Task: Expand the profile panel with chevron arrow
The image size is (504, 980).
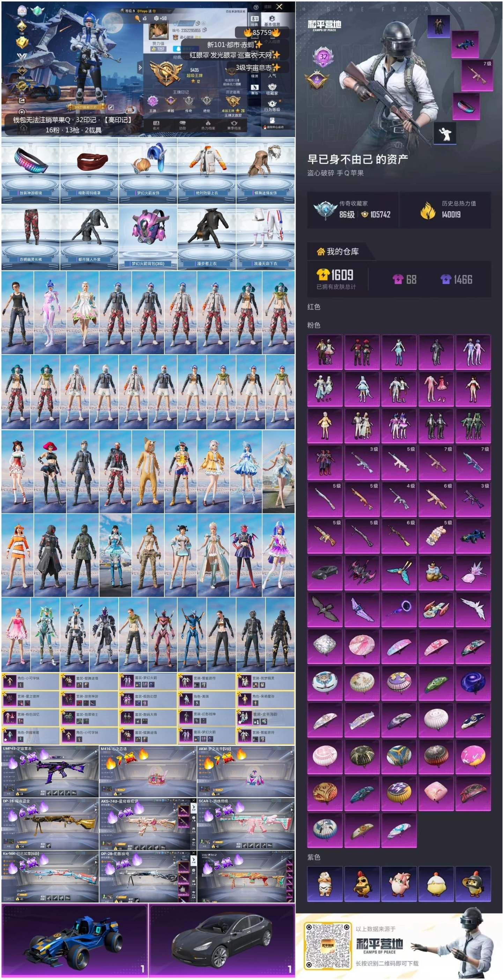Action: pyautogui.click(x=140, y=68)
